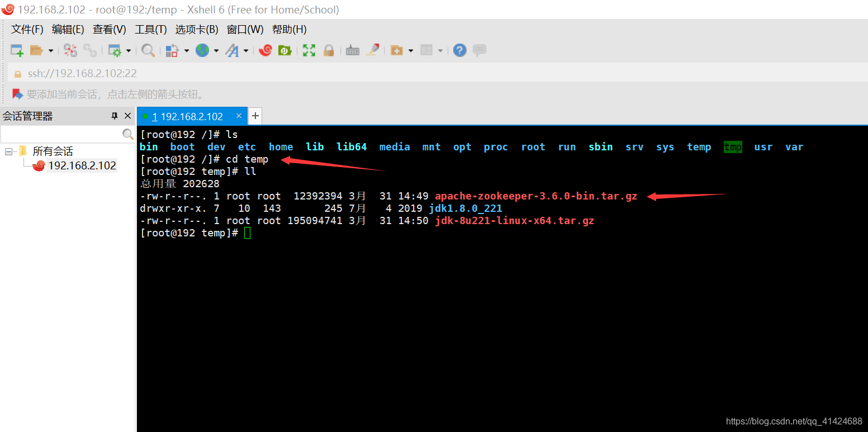Click the temp directory in ls output
868x432 pixels.
pyautogui.click(x=699, y=147)
